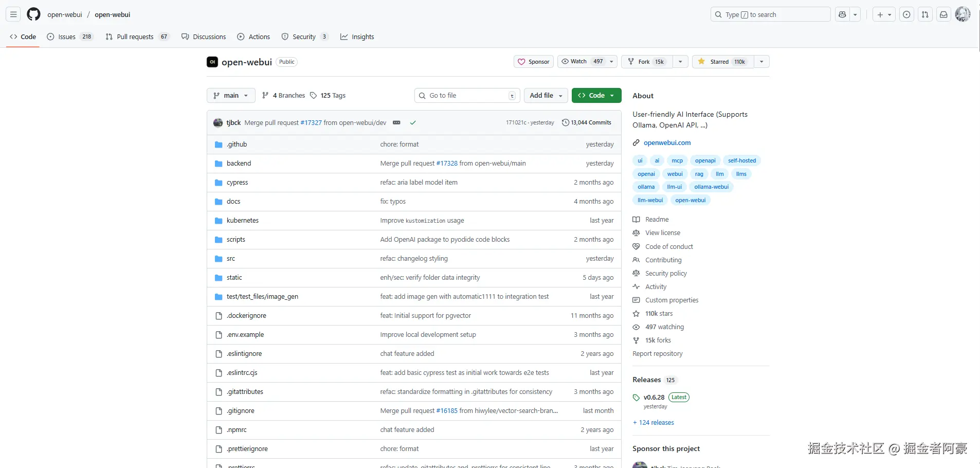This screenshot has width=980, height=468.
Task: Open the green Code dropdown
Action: 596,96
